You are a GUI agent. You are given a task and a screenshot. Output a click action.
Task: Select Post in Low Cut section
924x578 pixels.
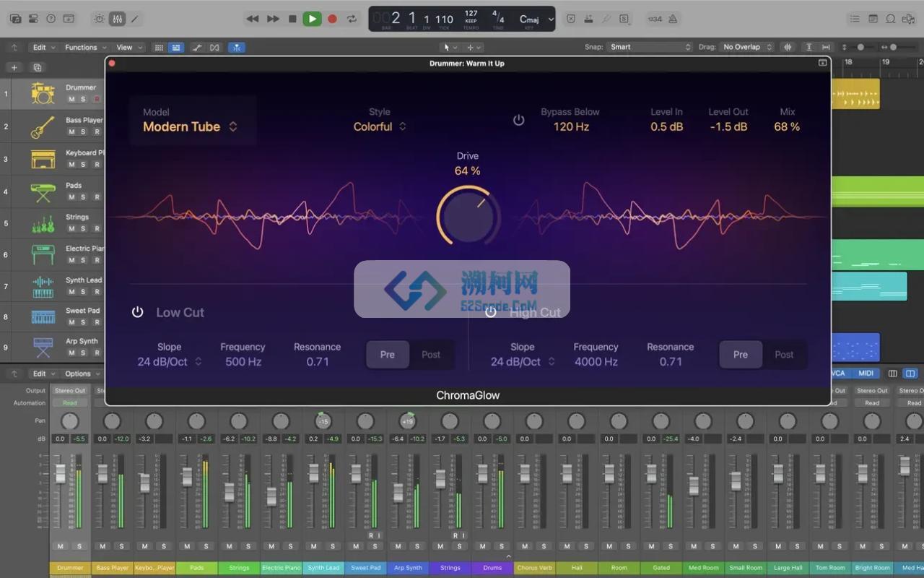pos(431,355)
